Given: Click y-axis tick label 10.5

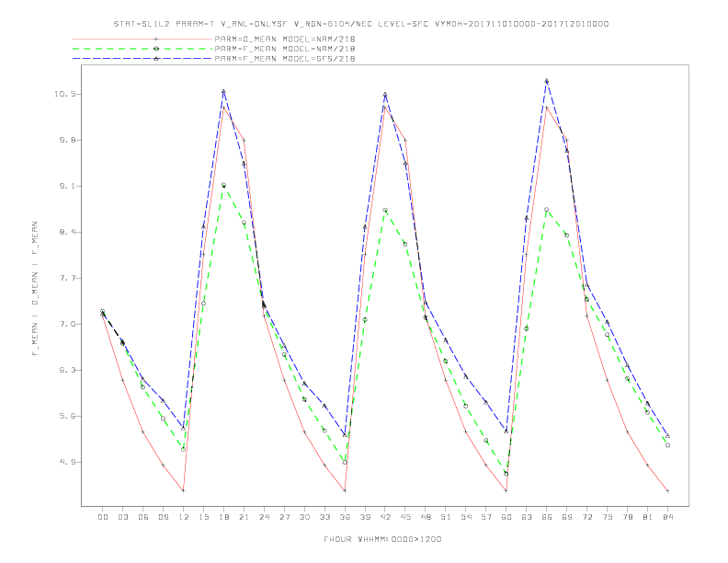Looking at the screenshot, I should coord(64,94).
